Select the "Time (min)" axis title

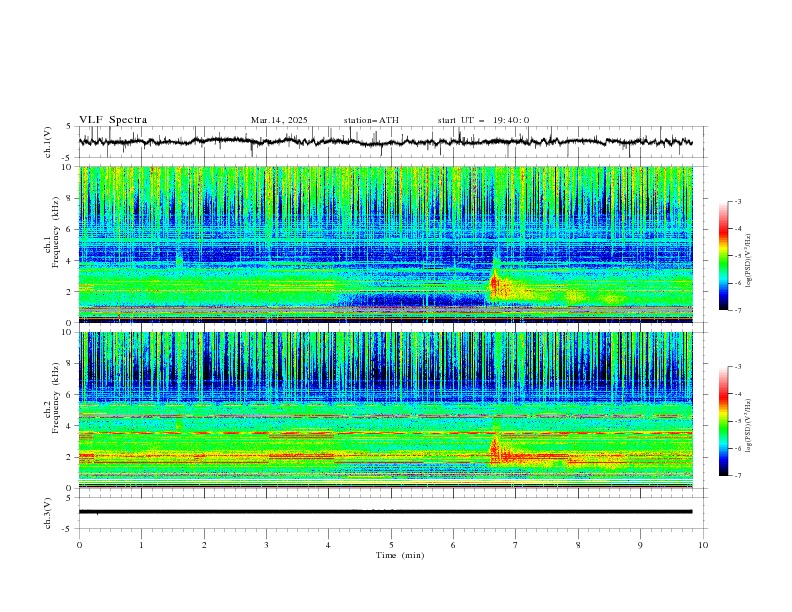400,555
